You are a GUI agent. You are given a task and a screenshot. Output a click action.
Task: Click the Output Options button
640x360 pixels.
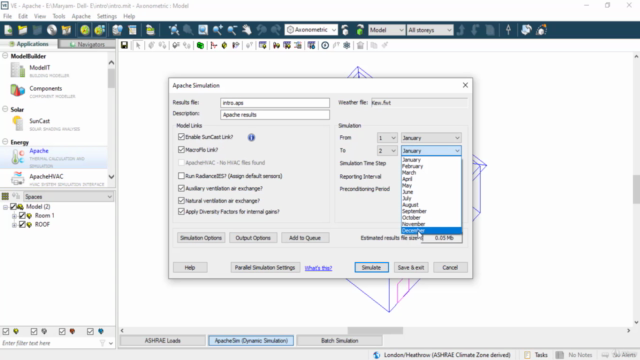(x=253, y=238)
